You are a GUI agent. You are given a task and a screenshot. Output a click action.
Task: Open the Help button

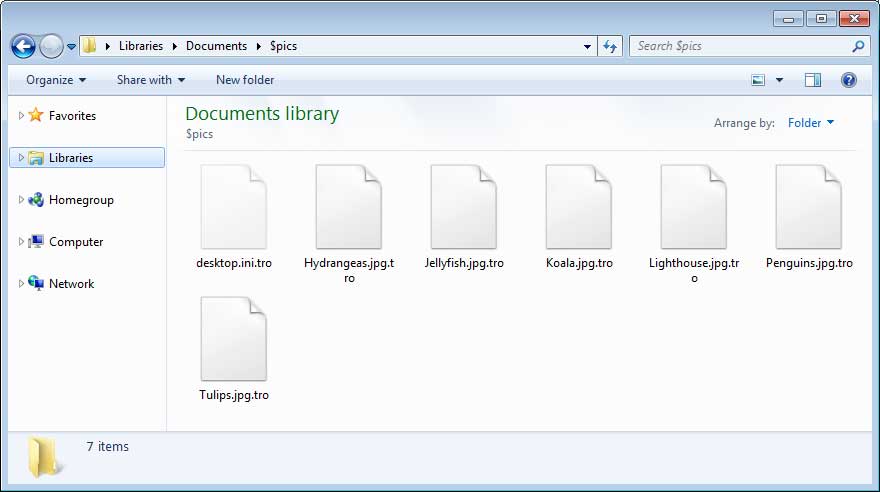point(849,80)
